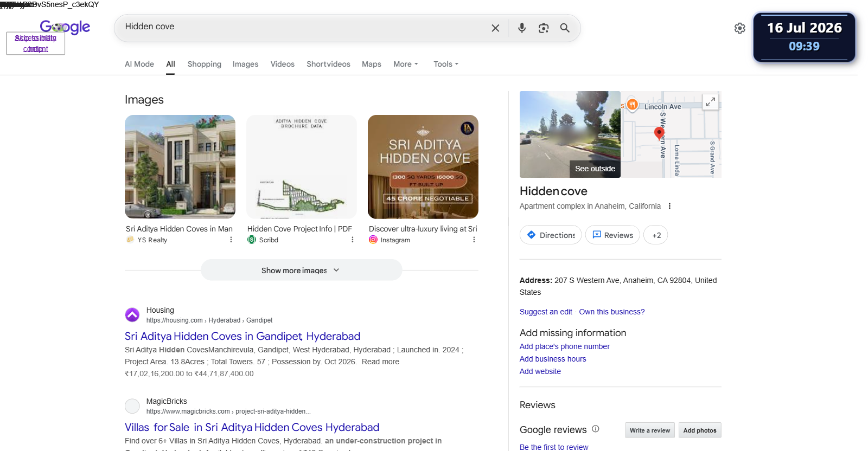This screenshot has height=451, width=868.
Task: Click the housing.com breadcrumb URL
Action: (x=209, y=320)
